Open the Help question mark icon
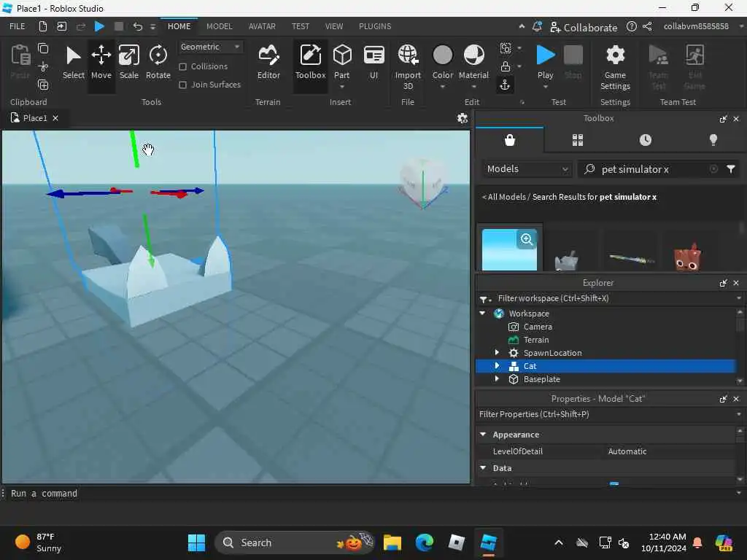 click(631, 27)
